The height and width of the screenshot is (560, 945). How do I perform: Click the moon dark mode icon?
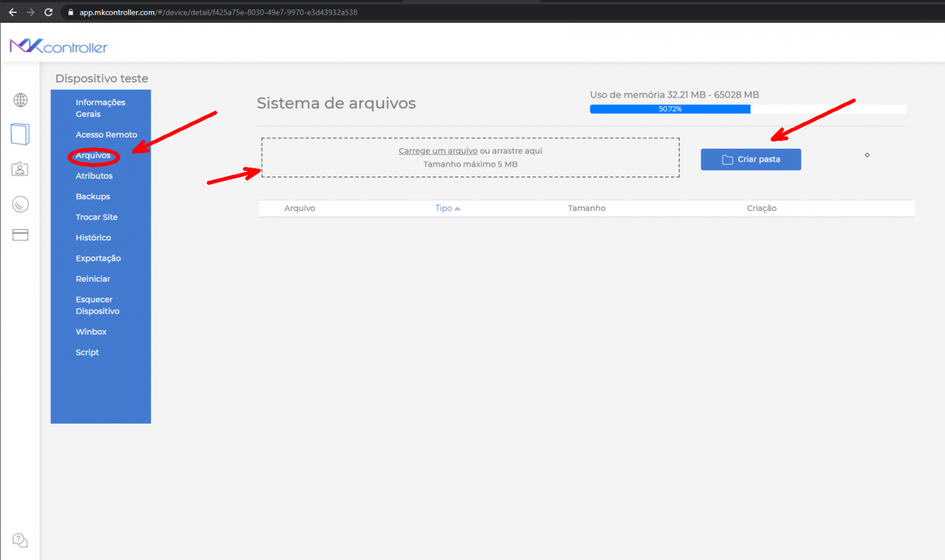(20, 204)
